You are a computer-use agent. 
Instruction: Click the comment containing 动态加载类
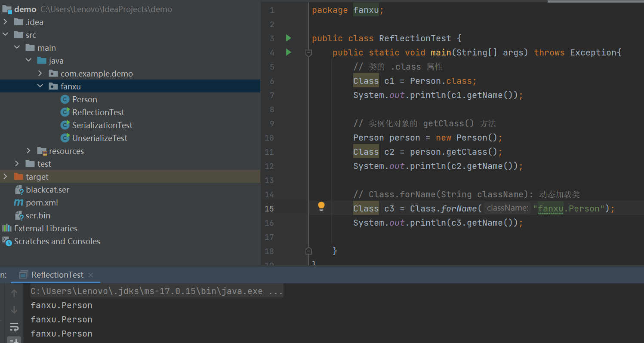pos(467,195)
